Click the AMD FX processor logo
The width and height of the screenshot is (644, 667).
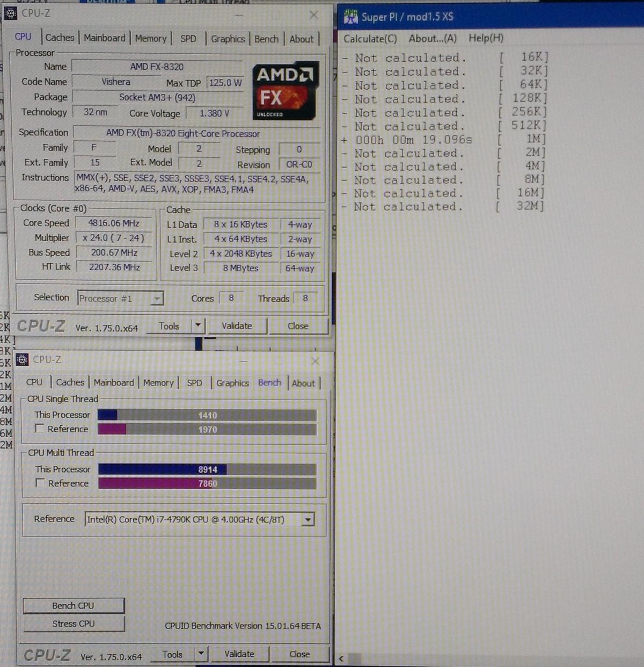tap(284, 91)
